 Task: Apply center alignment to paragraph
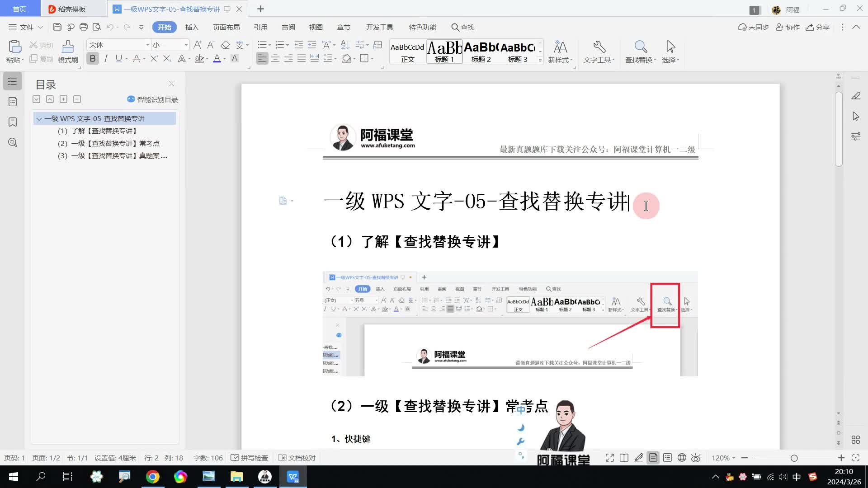(x=275, y=58)
